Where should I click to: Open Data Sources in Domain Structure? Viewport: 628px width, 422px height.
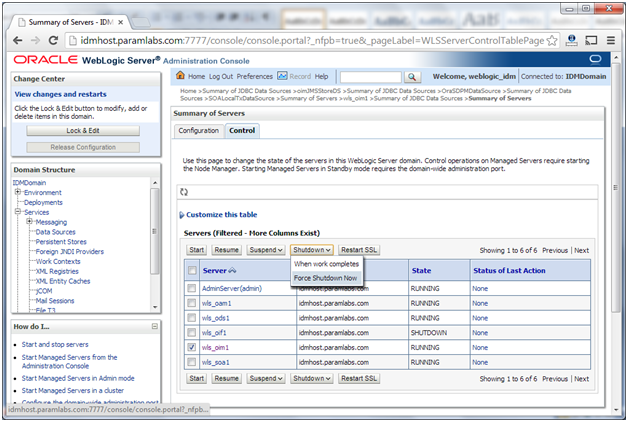coord(55,232)
